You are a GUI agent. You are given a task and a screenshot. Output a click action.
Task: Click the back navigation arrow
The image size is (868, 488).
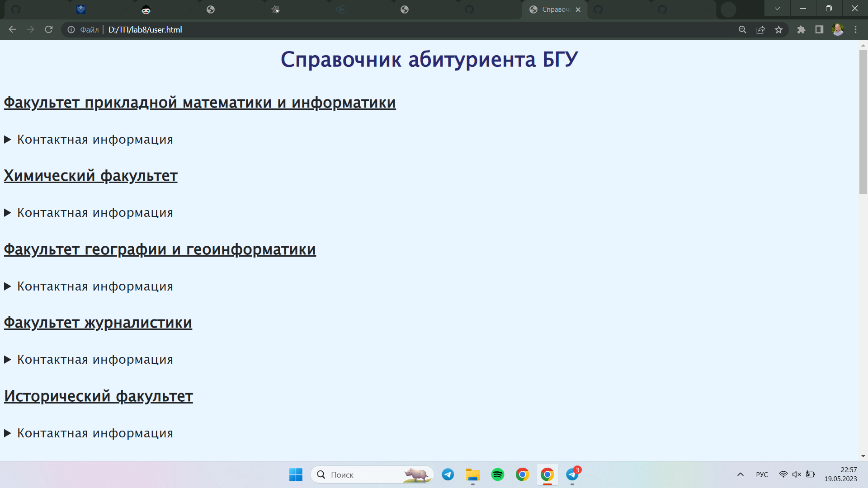coord(12,29)
